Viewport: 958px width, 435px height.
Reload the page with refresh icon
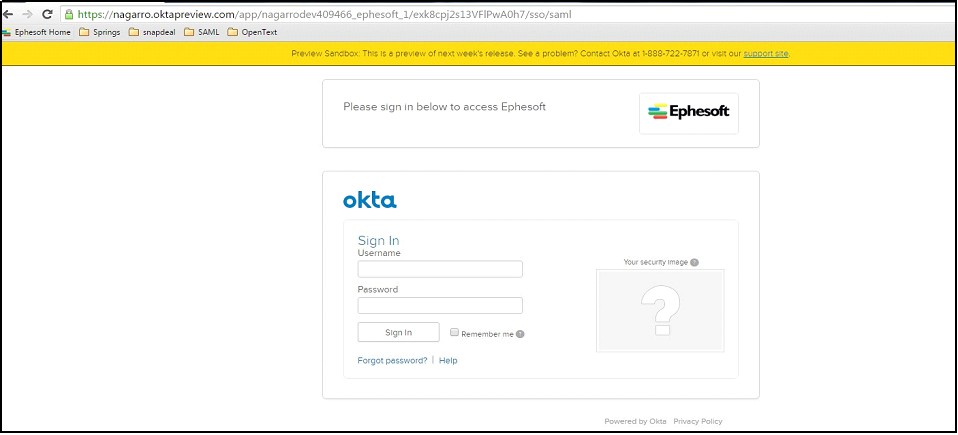(x=47, y=13)
